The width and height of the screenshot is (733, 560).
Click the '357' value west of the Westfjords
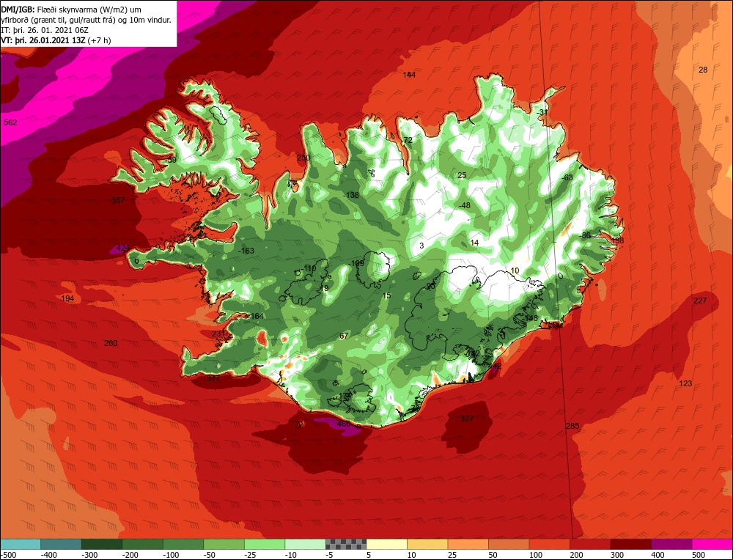click(118, 200)
